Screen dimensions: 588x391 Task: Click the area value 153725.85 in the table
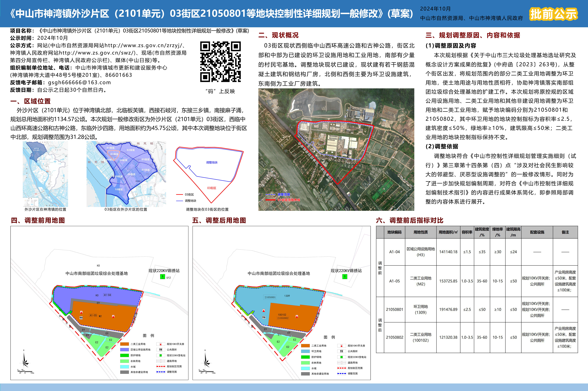click(x=448, y=281)
